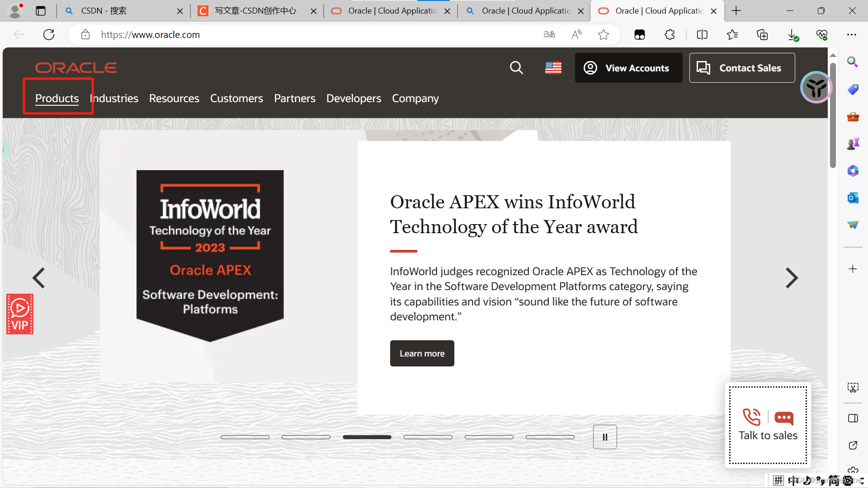Toggle split screen view icon

(x=702, y=35)
